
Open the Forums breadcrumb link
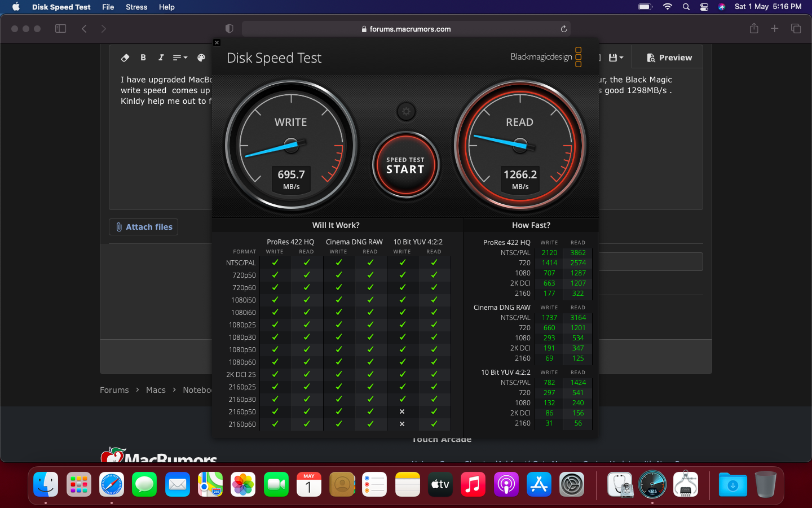tap(114, 390)
